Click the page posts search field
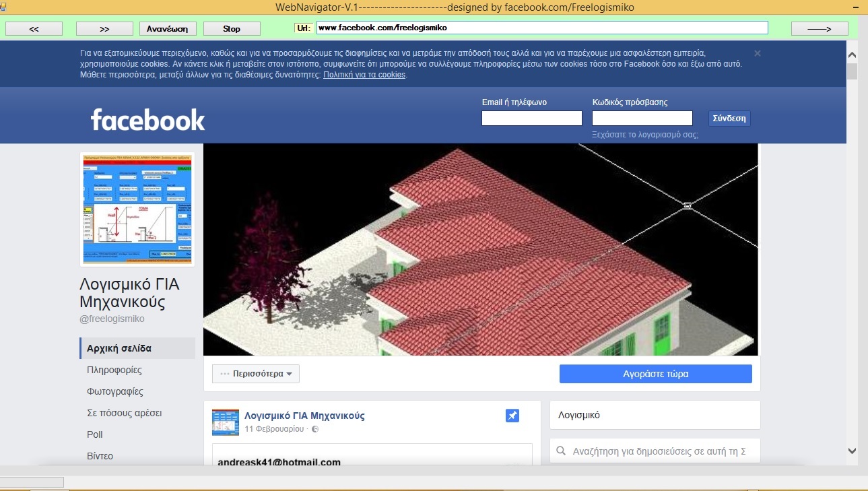Screen dimensions: 868x491 pyautogui.click(x=655, y=451)
